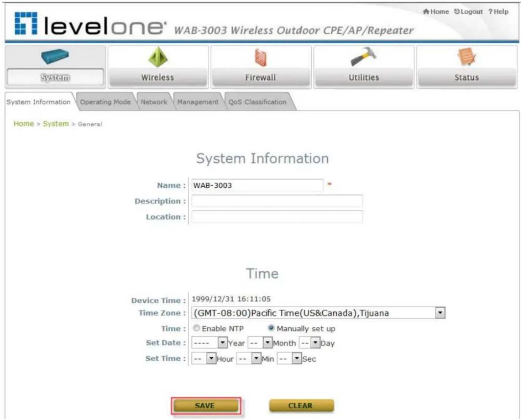521x420 pixels.
Task: Switch to the Network tab
Action: pyautogui.click(x=154, y=102)
